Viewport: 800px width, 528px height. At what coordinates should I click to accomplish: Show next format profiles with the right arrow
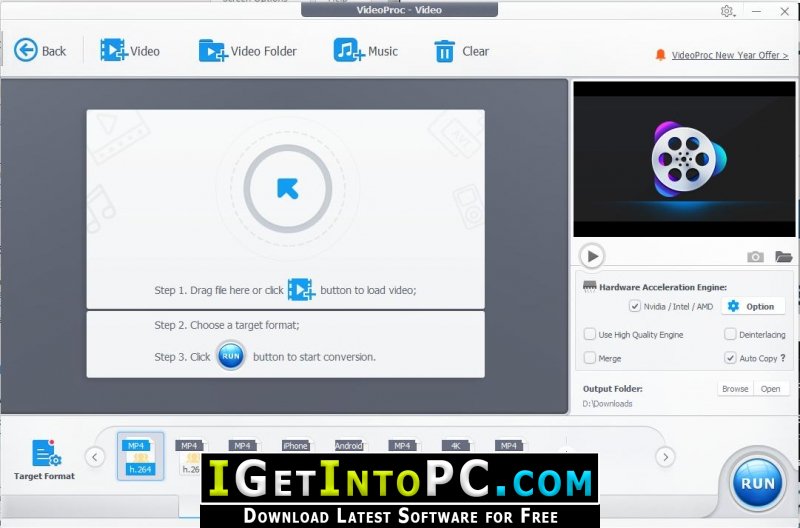tap(665, 457)
